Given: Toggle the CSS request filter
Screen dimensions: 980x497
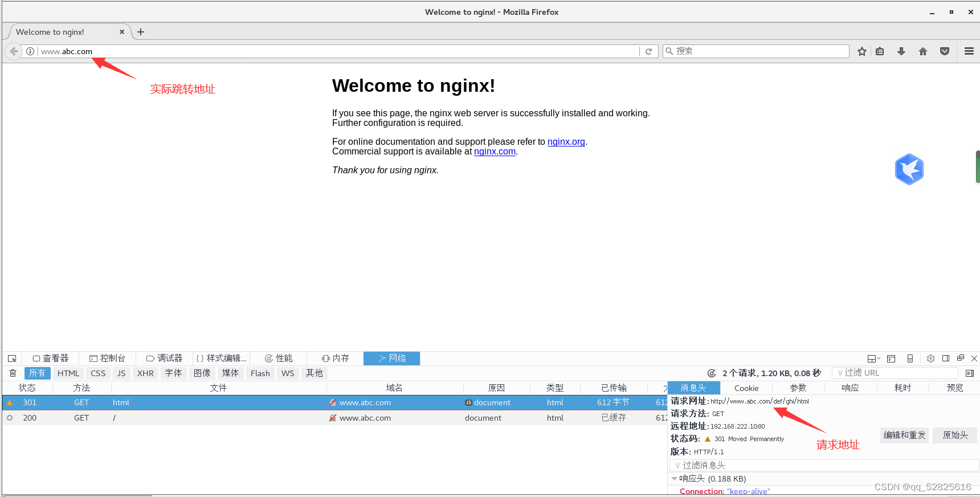Looking at the screenshot, I should click(98, 373).
